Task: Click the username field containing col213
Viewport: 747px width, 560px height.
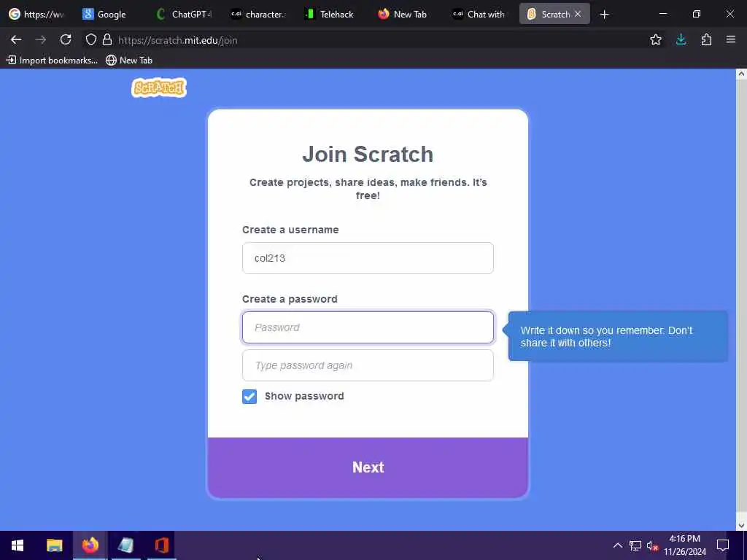Action: point(368,258)
